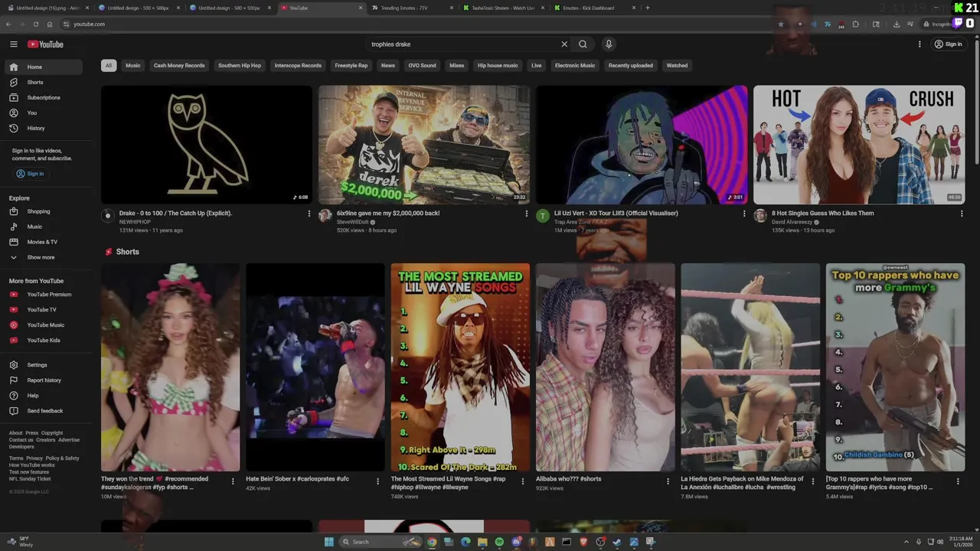The image size is (980, 551).
Task: Open YouTube TV in the sidebar
Action: (x=44, y=309)
